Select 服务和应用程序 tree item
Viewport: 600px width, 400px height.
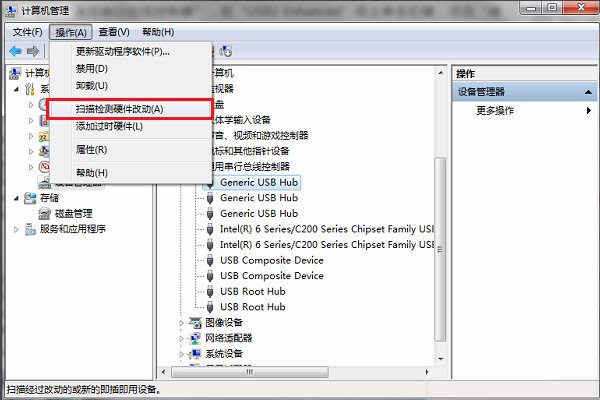point(73,229)
